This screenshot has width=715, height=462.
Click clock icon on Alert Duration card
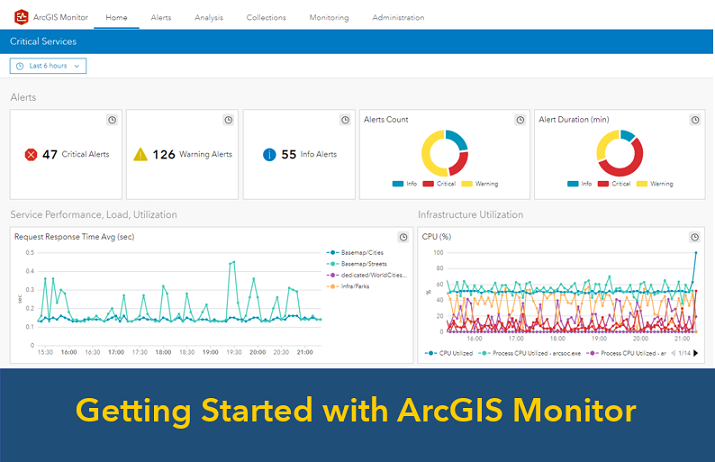tap(695, 120)
